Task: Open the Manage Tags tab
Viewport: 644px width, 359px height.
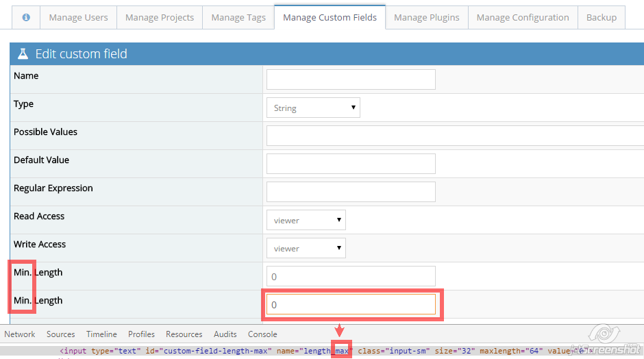Action: click(x=238, y=18)
